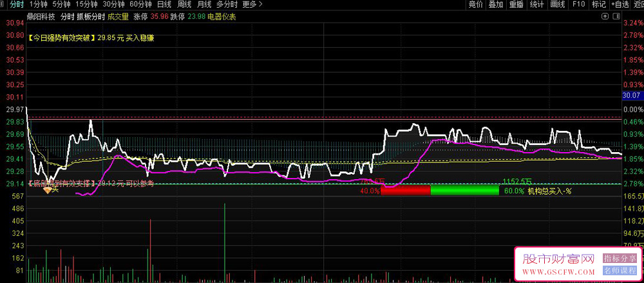Image resolution: width=644 pixels, height=283 pixels.
Task: Add stock to watchlist via +自选
Action: (620, 5)
